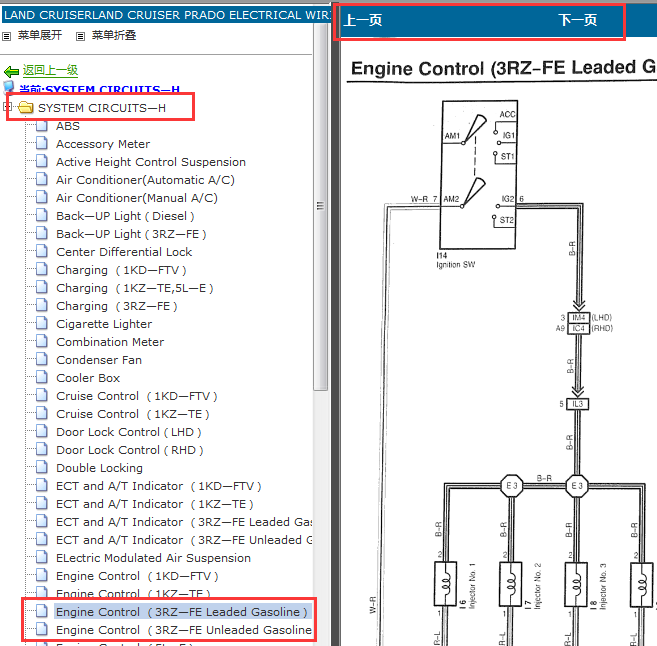Open the Accessory Meter entry
Viewport: 657px width, 646px height.
coord(103,144)
